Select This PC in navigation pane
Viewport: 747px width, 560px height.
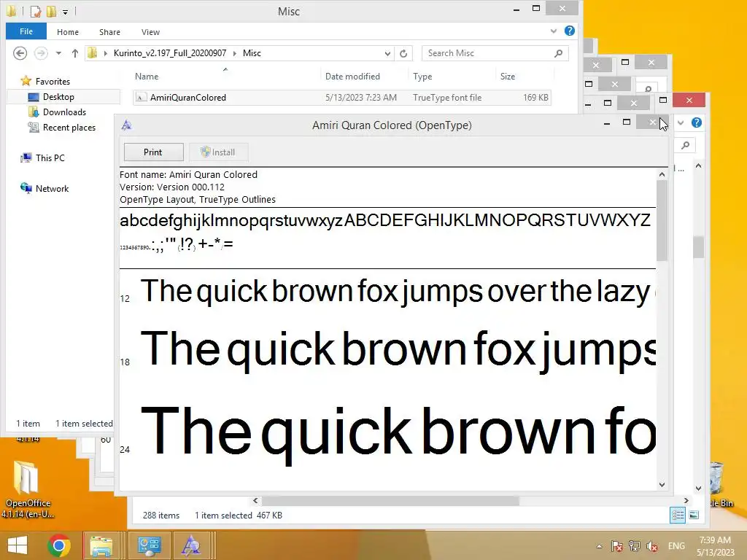[50, 157]
